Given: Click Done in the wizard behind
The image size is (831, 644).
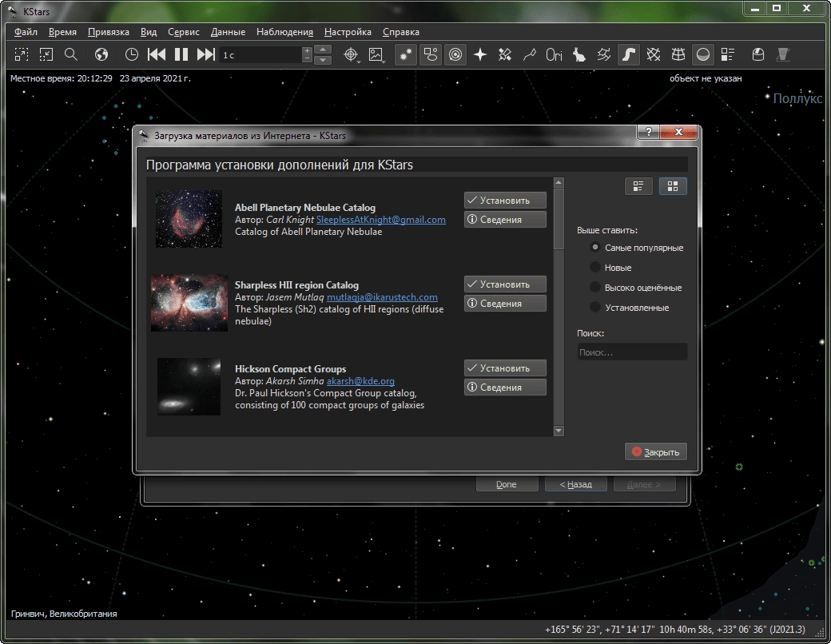Looking at the screenshot, I should [507, 484].
